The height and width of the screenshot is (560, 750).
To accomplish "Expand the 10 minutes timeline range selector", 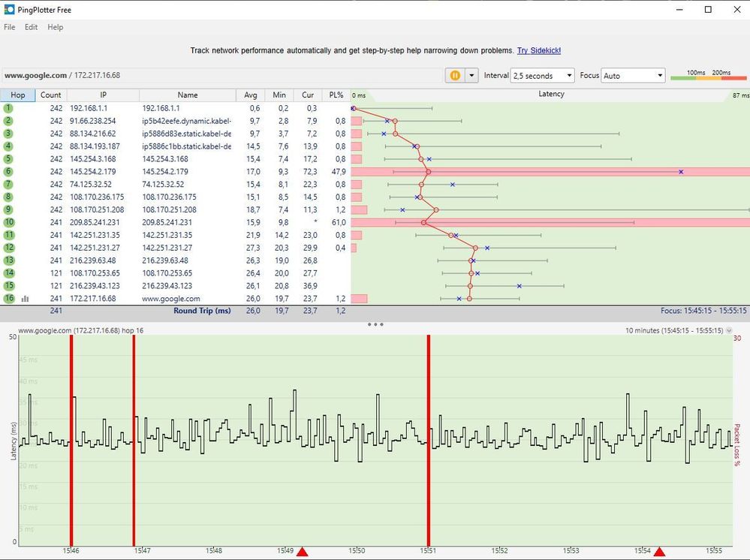I will (729, 330).
